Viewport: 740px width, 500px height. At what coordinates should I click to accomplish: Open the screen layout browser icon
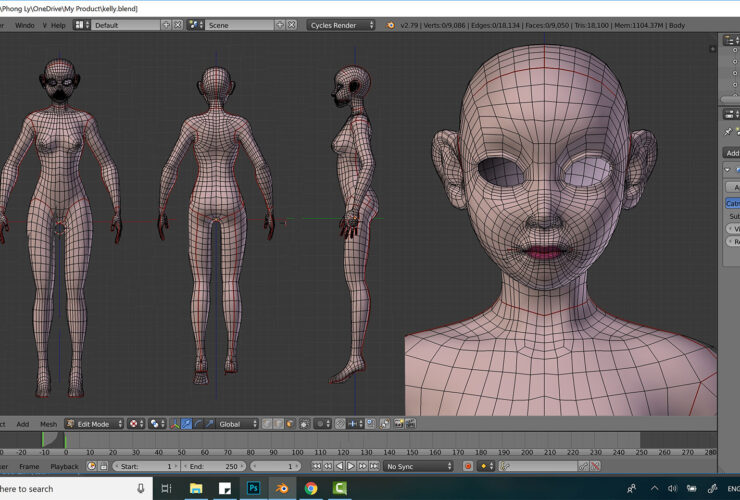(x=82, y=25)
